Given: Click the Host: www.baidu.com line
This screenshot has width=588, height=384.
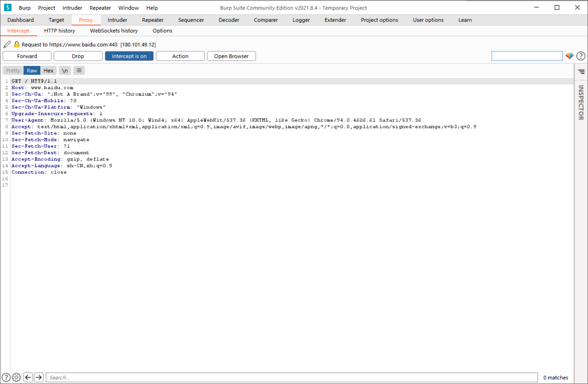Looking at the screenshot, I should point(42,88).
